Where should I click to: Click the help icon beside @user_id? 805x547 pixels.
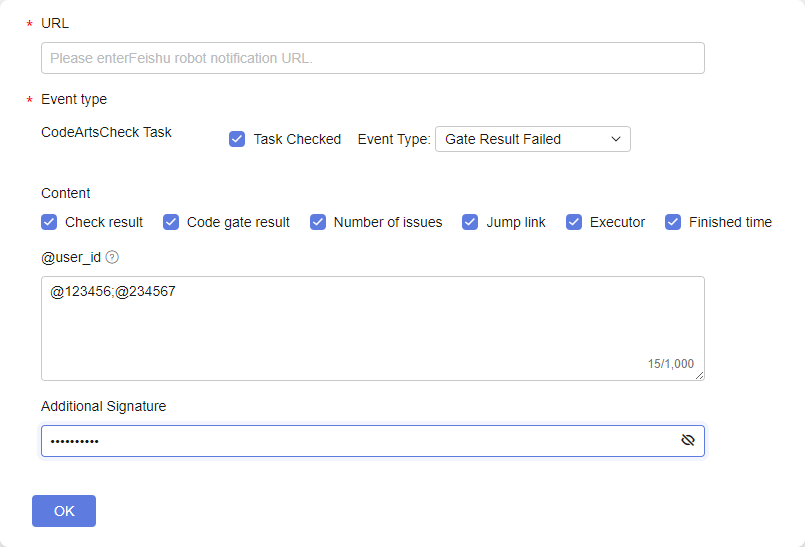coord(112,257)
